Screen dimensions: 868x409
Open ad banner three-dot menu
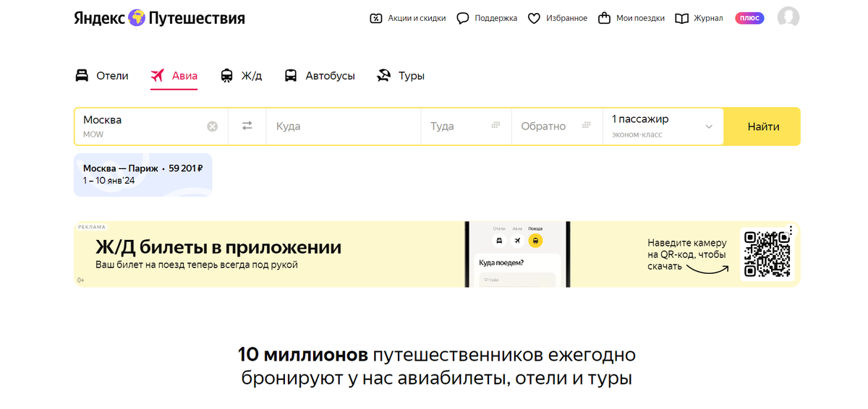[x=791, y=231]
